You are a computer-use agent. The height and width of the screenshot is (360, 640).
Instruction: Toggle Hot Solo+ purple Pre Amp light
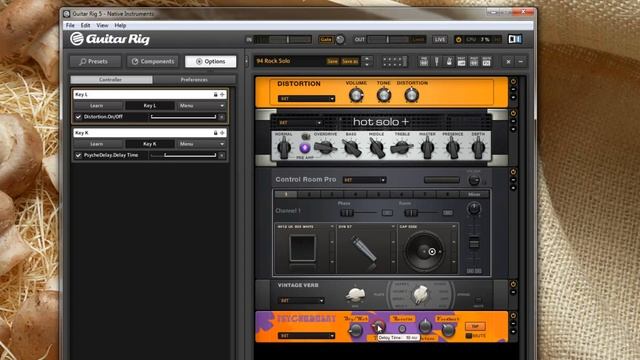pos(304,148)
